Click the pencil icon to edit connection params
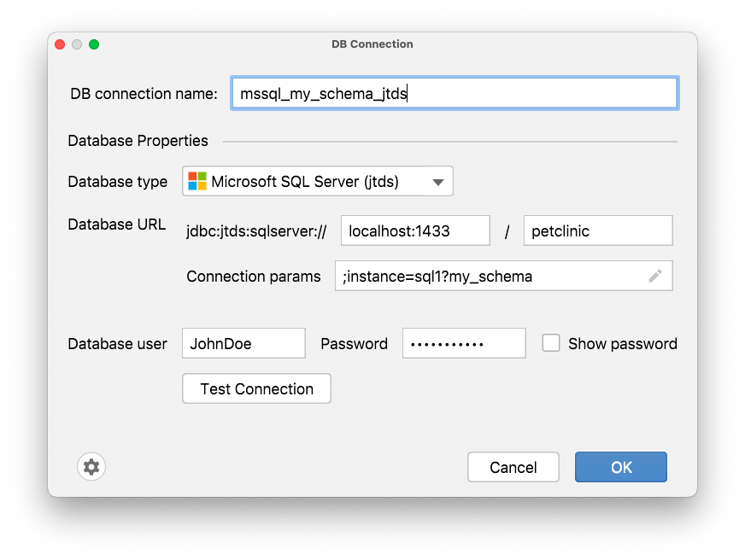745x560 pixels. [655, 275]
